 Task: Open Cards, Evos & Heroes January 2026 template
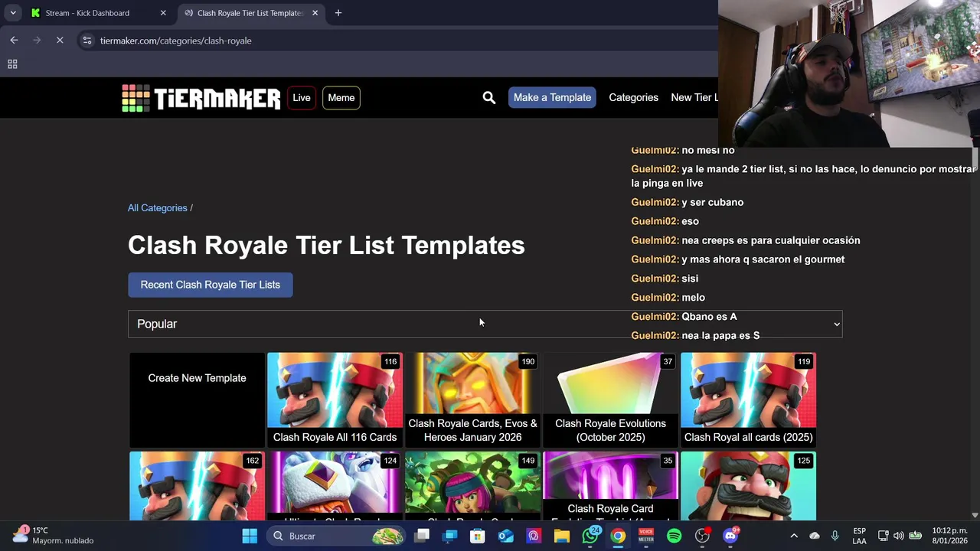tap(472, 399)
